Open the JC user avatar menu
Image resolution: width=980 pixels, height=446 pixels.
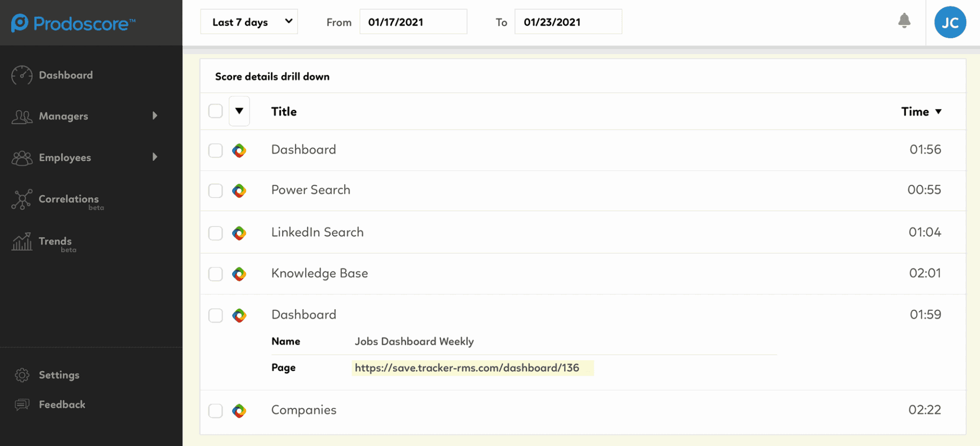point(950,22)
